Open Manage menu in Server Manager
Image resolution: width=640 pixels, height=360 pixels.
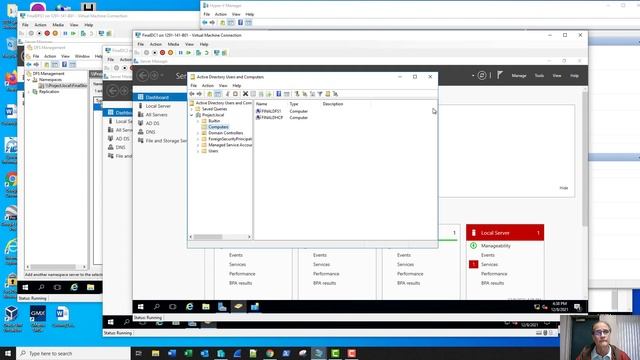tap(519, 76)
